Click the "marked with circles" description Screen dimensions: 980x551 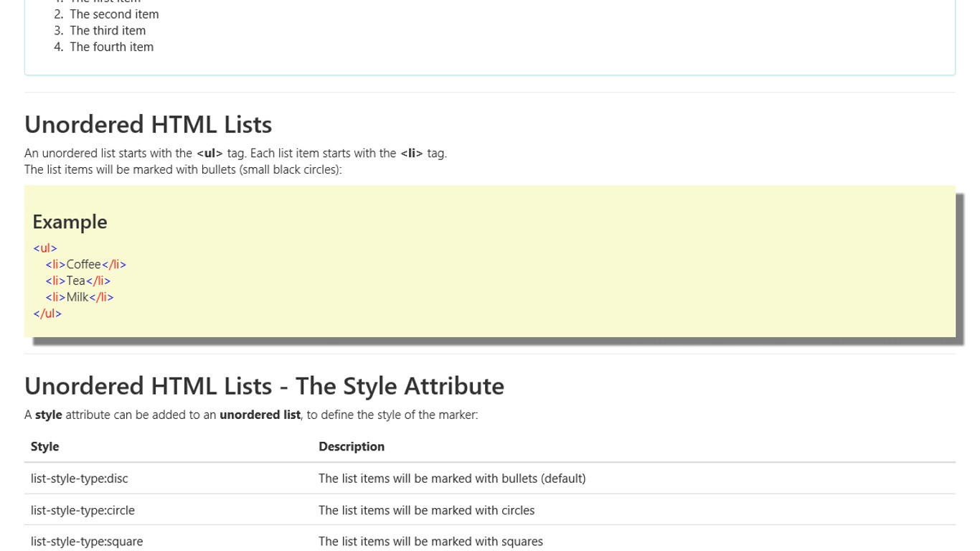[427, 511]
